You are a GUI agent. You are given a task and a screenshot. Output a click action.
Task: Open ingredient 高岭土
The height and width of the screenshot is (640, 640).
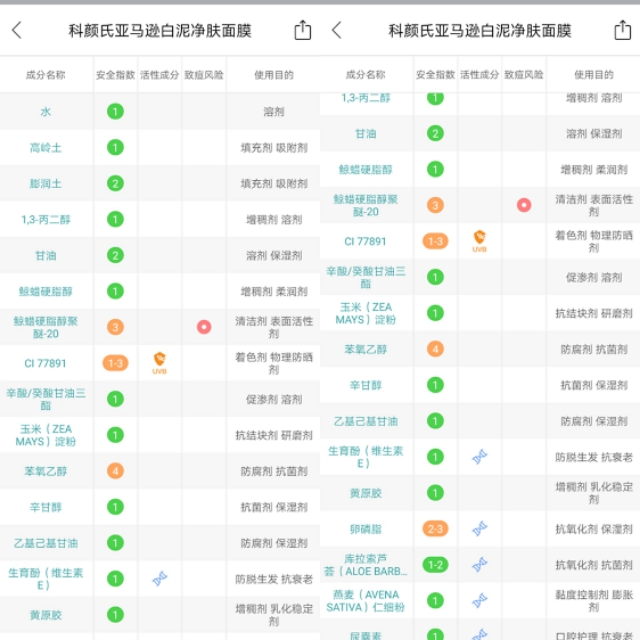[x=46, y=147]
